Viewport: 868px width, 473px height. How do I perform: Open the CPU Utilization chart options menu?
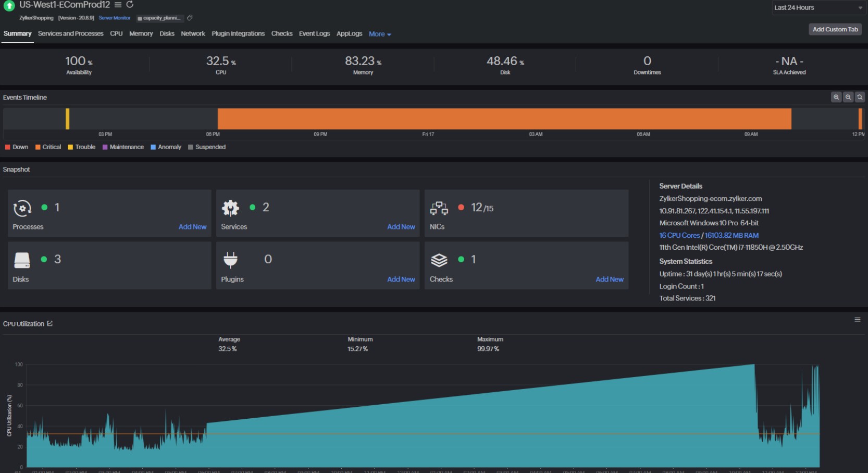coord(859,319)
